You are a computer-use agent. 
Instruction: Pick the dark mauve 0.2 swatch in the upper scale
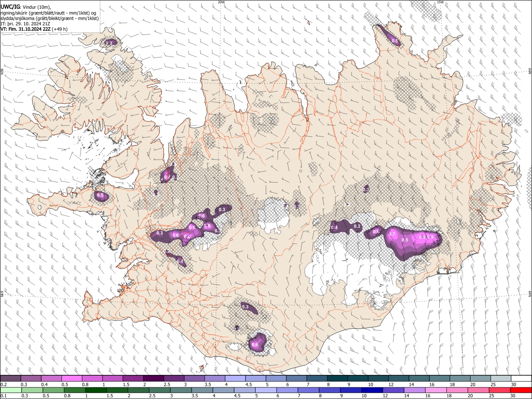coord(10,379)
